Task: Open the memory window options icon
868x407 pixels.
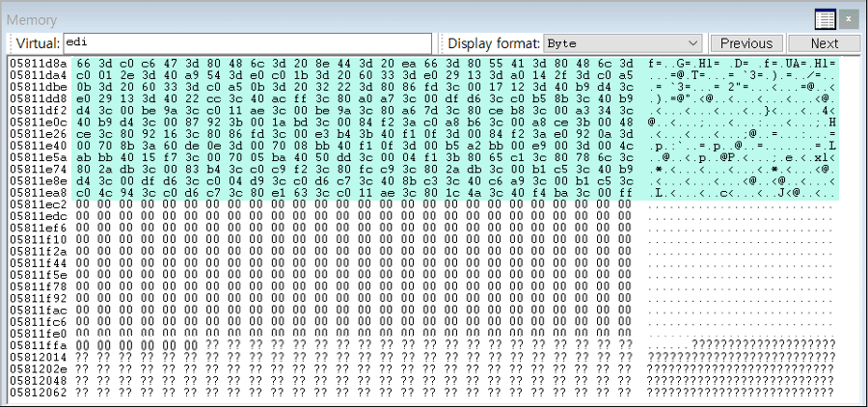Action: 825,20
